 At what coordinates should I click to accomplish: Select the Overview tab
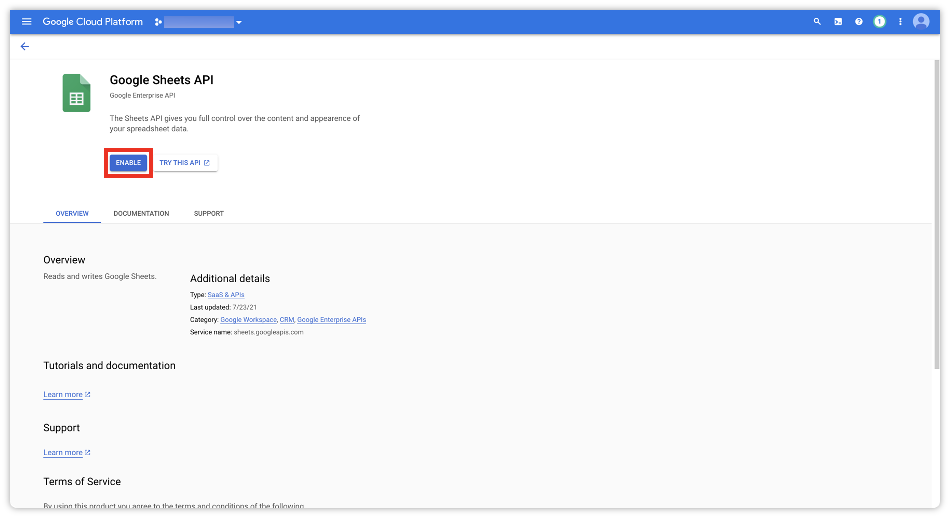coord(72,213)
